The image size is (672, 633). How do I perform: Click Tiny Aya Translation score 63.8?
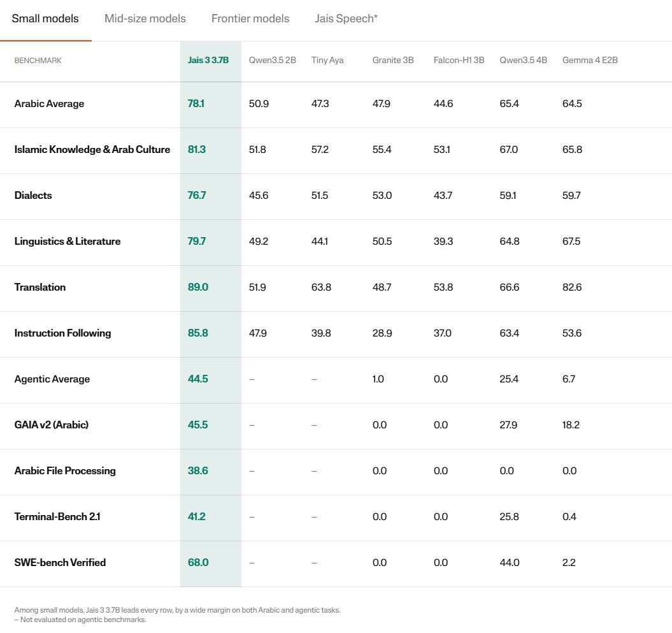tap(322, 287)
